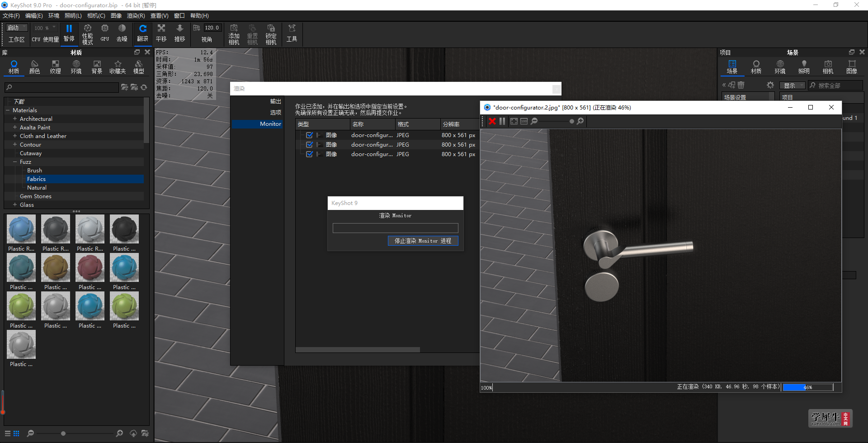Switch to the 照明 project tab
The image size is (868, 443).
pos(804,67)
